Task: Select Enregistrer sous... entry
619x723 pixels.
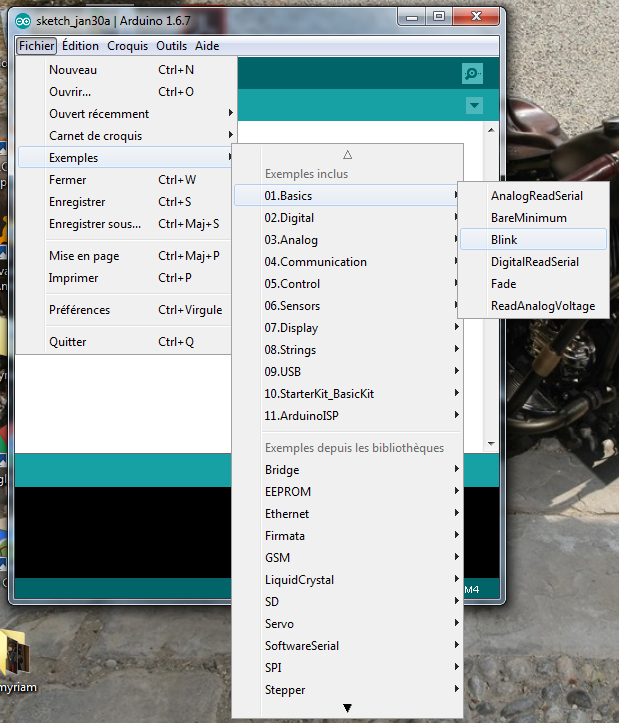Action: click(x=125, y=224)
